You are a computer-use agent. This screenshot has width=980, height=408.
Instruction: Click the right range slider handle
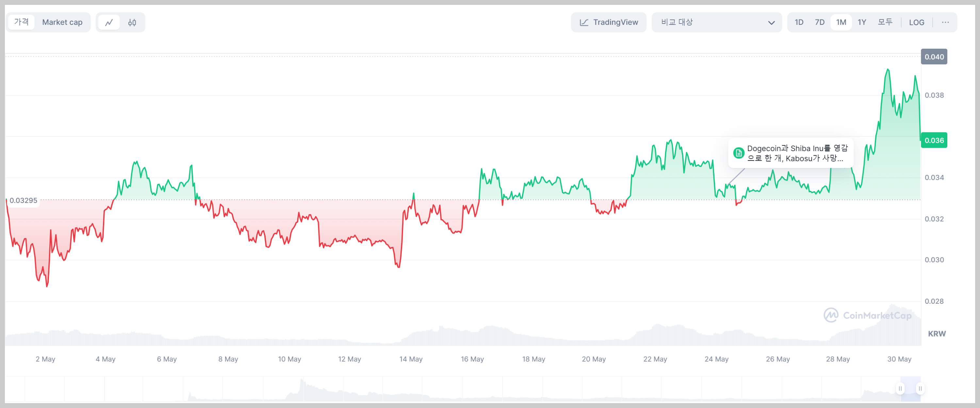click(x=920, y=388)
